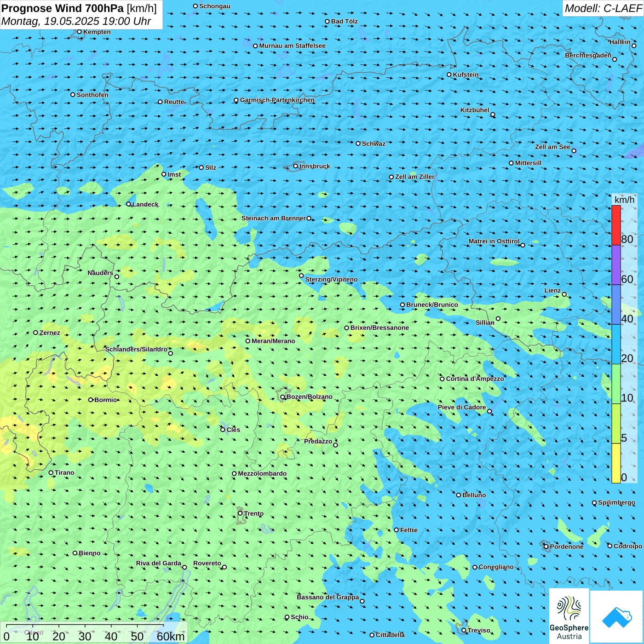Click the GeoSphere Austria logo
The width and height of the screenshot is (644, 644).
click(569, 616)
